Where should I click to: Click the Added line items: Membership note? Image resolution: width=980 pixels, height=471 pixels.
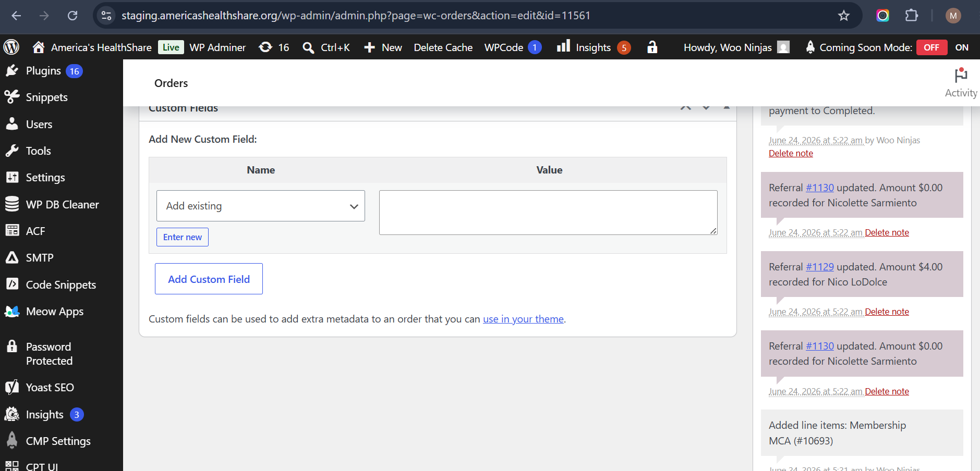pyautogui.click(x=862, y=433)
